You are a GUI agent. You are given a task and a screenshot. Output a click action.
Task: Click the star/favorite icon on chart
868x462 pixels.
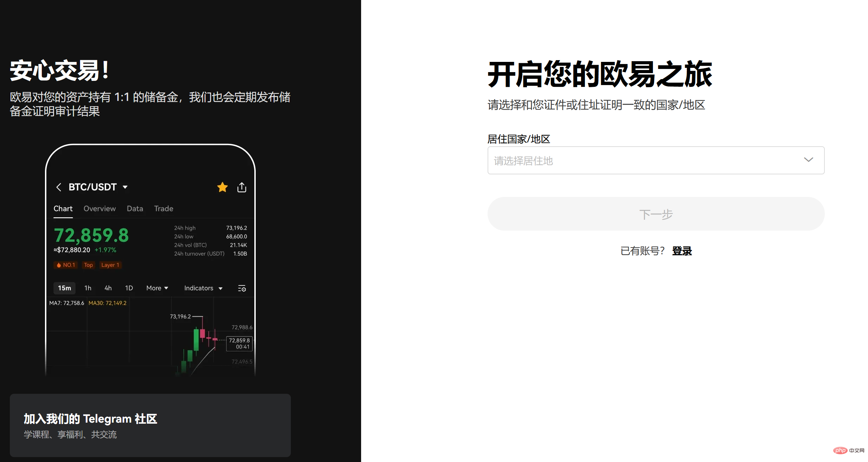click(x=222, y=186)
